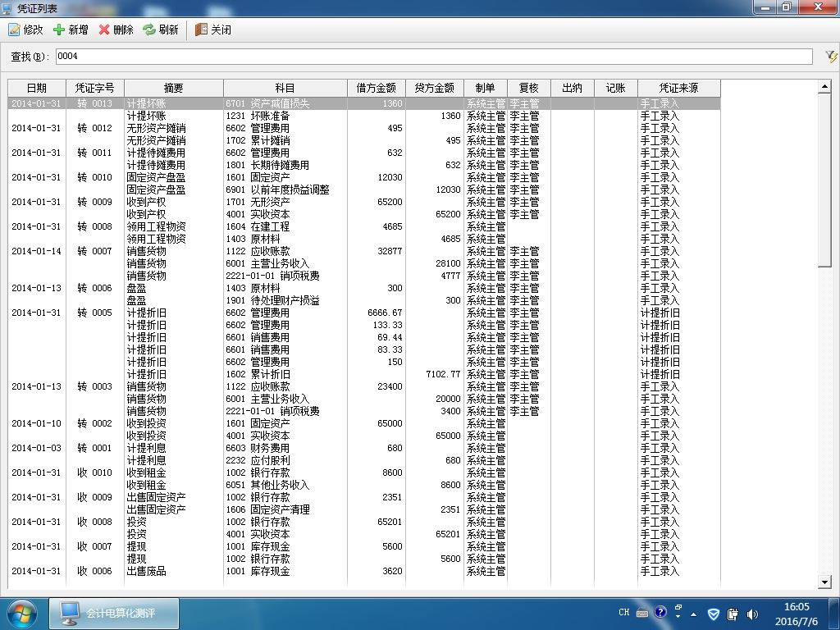Click the security shield tray icon

[x=713, y=614]
